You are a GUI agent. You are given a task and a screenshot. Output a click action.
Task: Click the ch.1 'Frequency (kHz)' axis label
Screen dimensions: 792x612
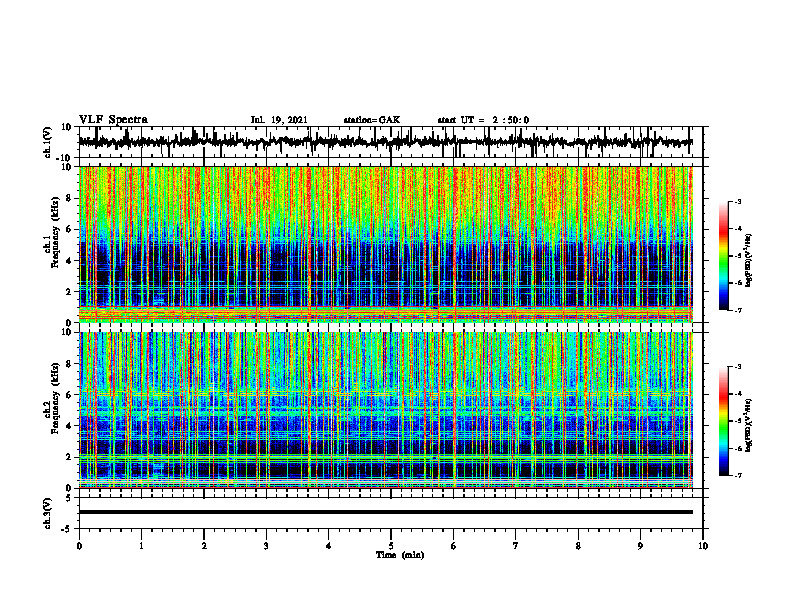coord(55,230)
